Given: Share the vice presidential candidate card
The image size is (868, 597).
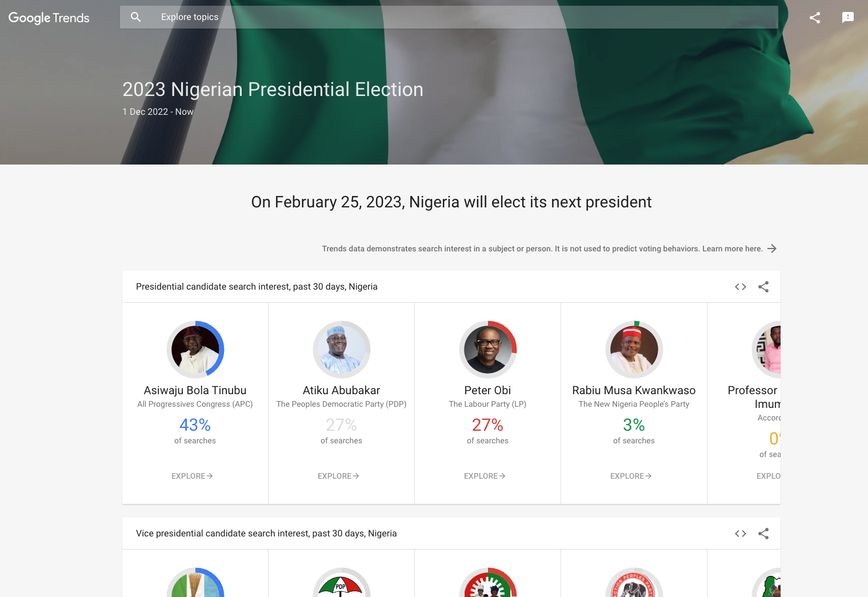Looking at the screenshot, I should coord(763,534).
